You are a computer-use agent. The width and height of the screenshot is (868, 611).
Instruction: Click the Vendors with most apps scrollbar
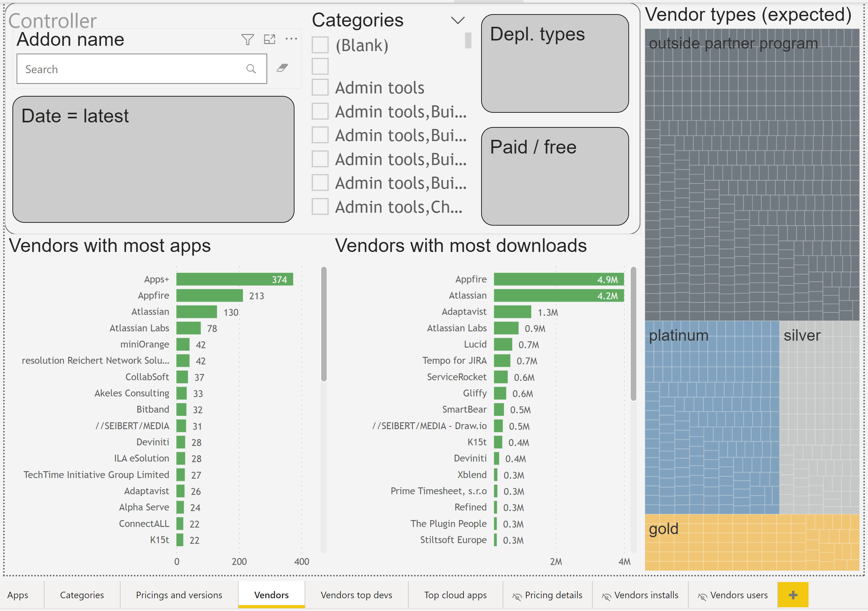324,324
